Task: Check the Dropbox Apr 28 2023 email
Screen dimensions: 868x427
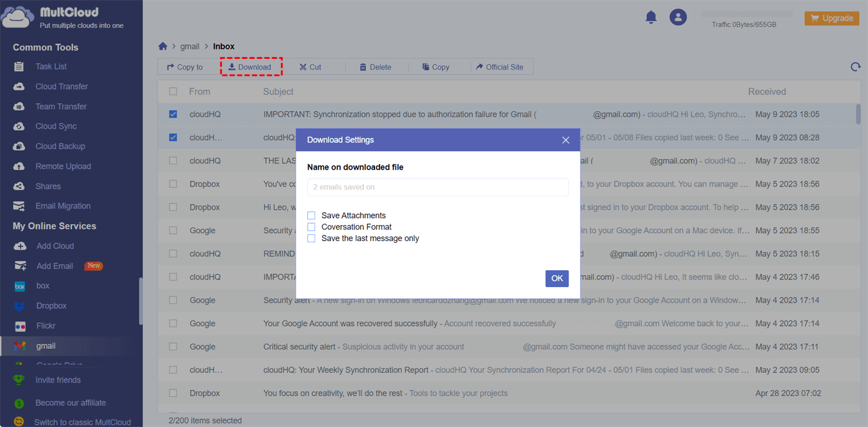Action: [173, 393]
